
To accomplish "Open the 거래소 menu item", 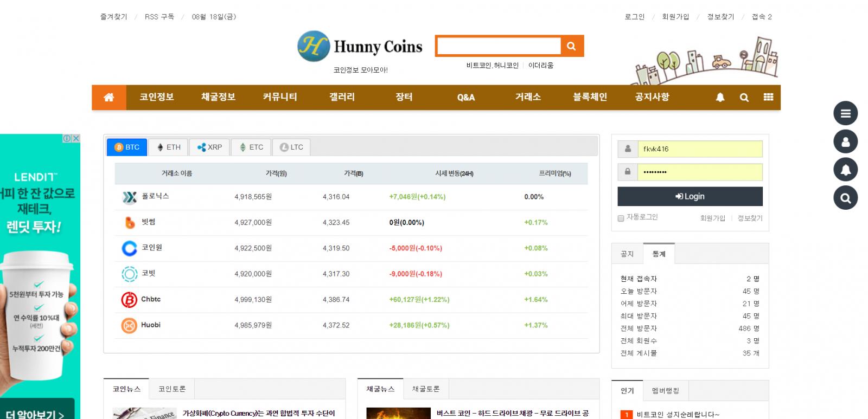I will coord(528,98).
